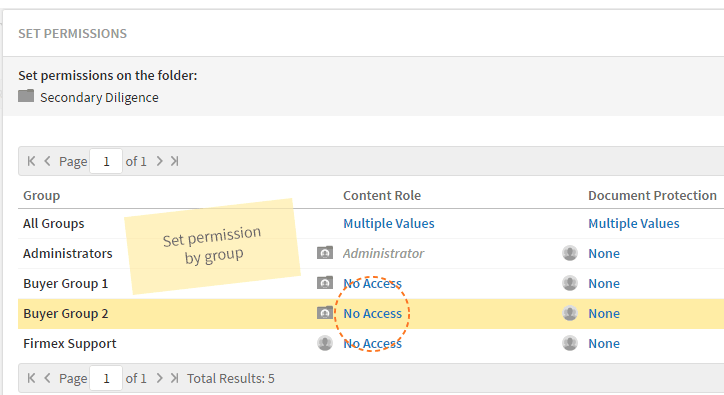Open All Groups content role Multiple Values

coord(389,224)
